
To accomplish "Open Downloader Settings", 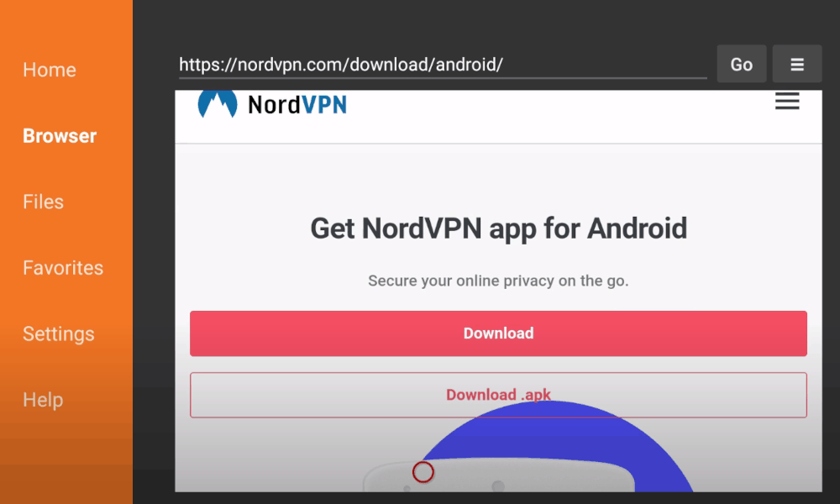I will [59, 333].
